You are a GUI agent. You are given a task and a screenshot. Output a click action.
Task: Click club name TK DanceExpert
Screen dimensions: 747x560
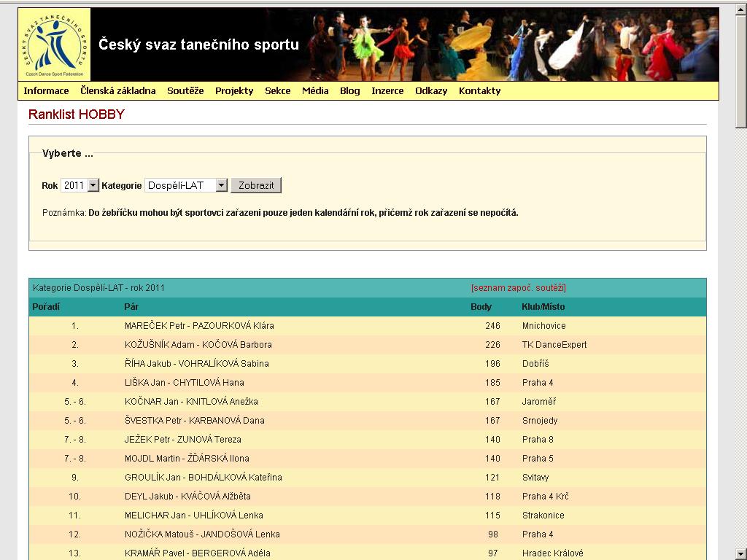[x=554, y=345]
